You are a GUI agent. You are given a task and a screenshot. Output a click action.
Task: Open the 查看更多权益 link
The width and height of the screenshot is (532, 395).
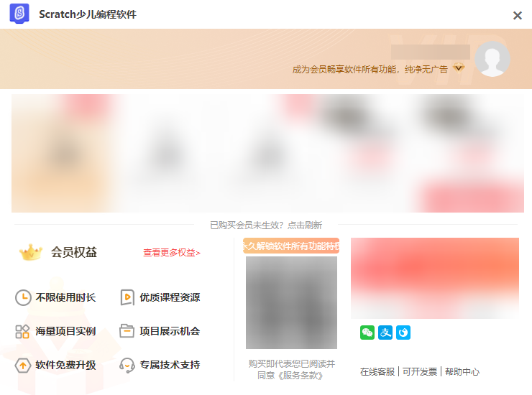pyautogui.click(x=171, y=253)
